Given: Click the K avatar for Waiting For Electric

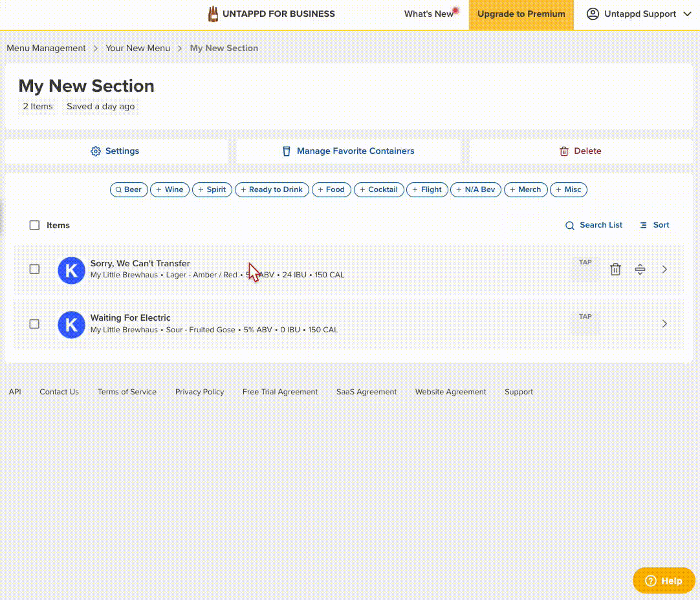Looking at the screenshot, I should pyautogui.click(x=71, y=325).
